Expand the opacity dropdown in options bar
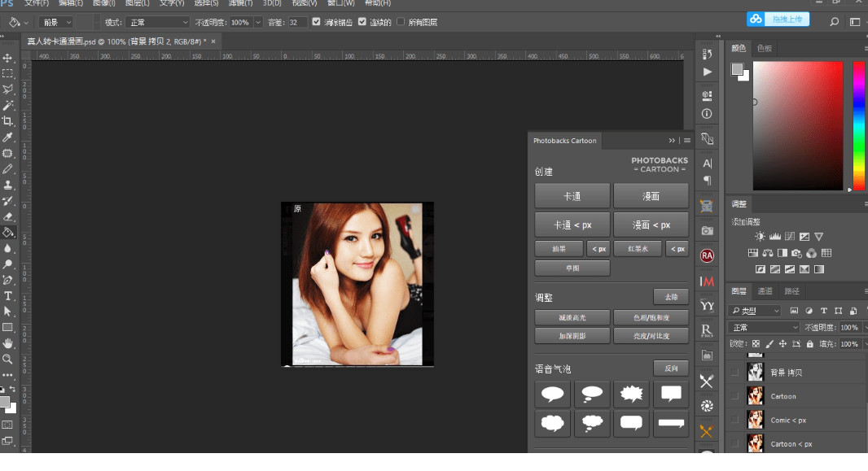Image resolution: width=868 pixels, height=471 pixels. tap(258, 22)
